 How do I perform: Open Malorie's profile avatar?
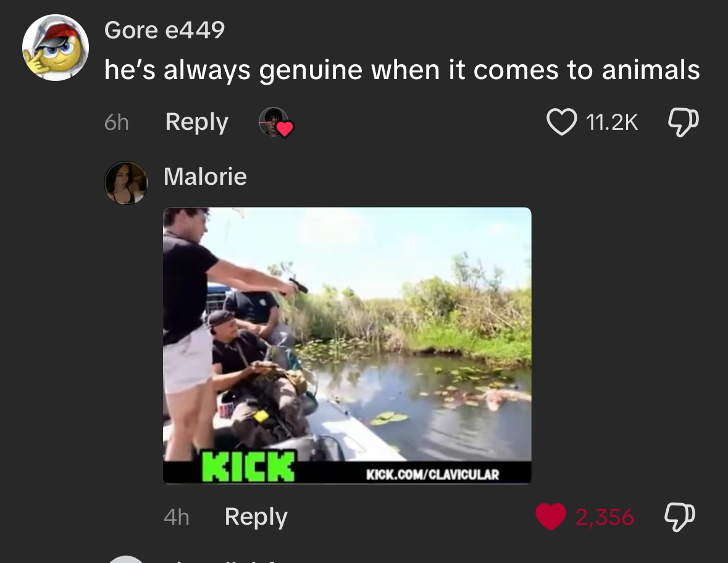click(127, 183)
